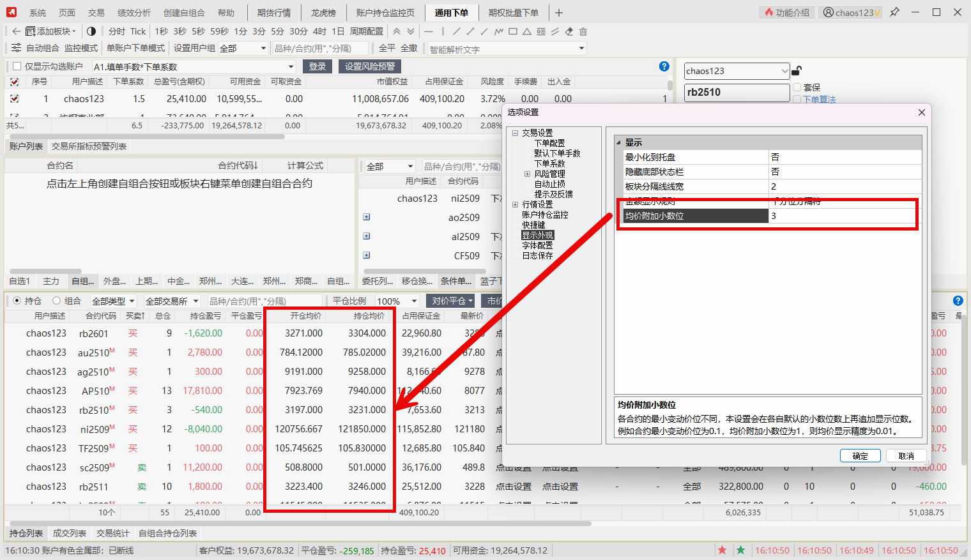Click the double up-arrow icon
971x560 pixels.
397,31
